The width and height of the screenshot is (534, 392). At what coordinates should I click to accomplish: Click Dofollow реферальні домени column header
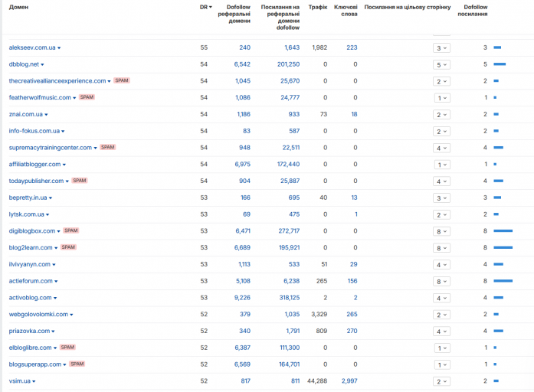(234, 14)
